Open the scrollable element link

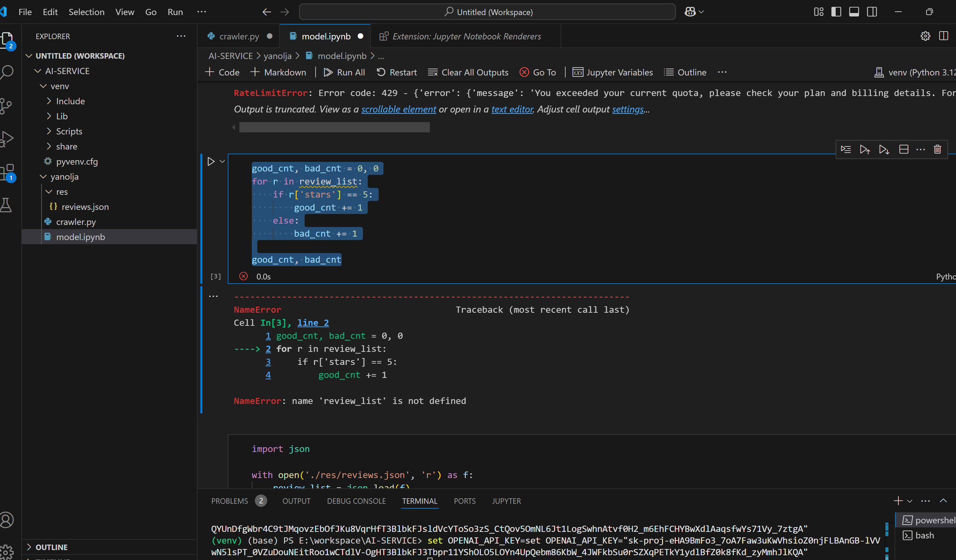point(398,109)
